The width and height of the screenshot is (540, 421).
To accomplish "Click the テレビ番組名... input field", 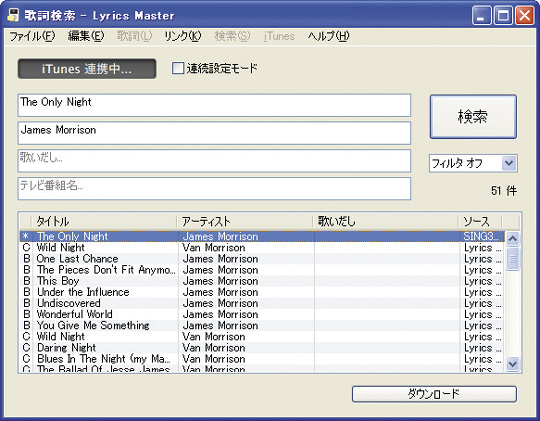I will tap(214, 188).
